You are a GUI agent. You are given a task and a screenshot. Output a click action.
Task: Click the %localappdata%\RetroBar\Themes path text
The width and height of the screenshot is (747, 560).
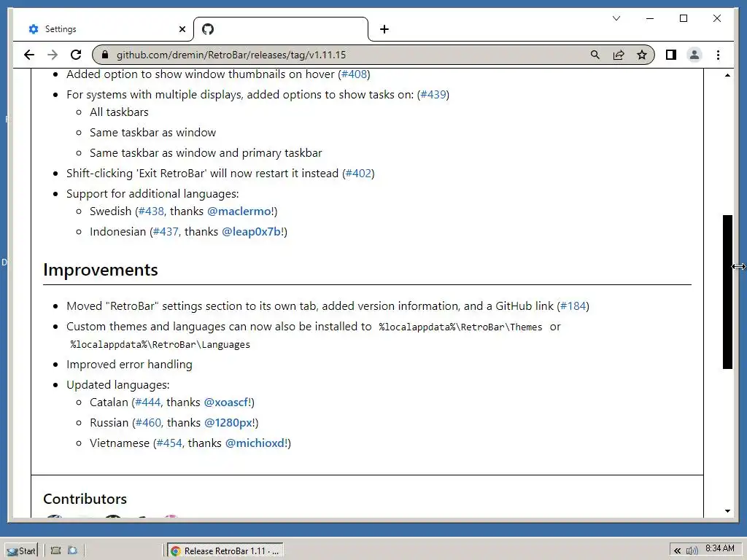point(460,327)
